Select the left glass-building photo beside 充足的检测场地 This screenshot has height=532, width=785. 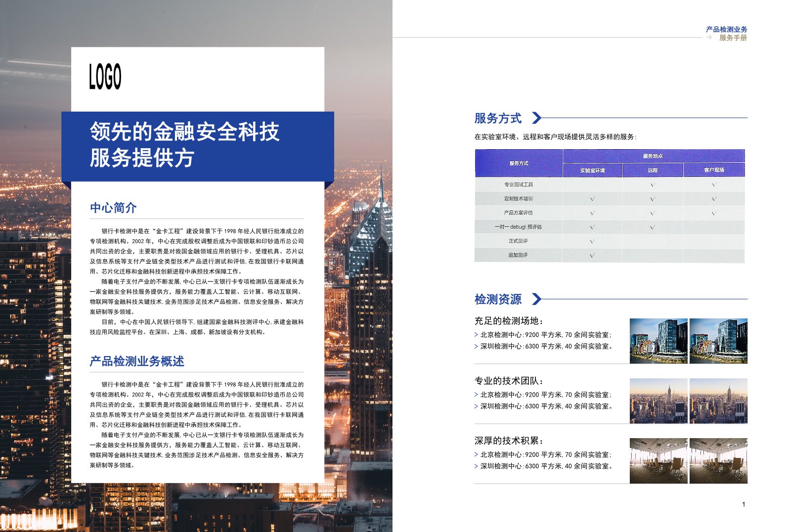tap(658, 341)
